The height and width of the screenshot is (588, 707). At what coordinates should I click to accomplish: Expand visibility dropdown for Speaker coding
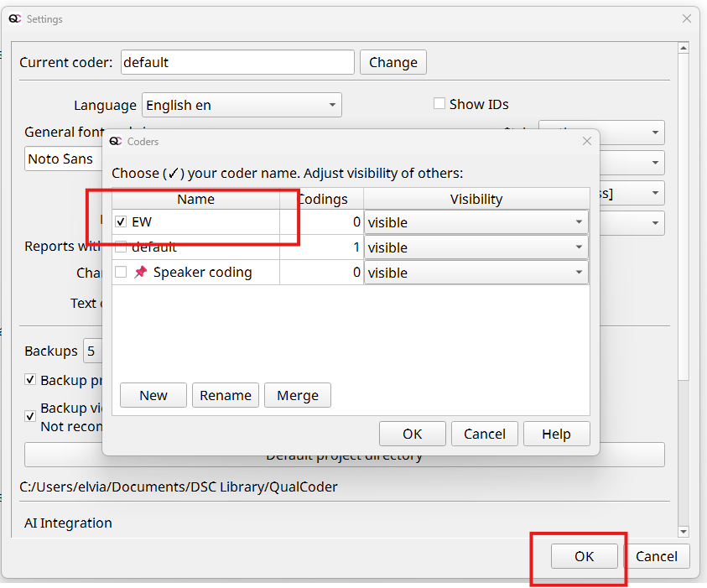tap(476, 273)
